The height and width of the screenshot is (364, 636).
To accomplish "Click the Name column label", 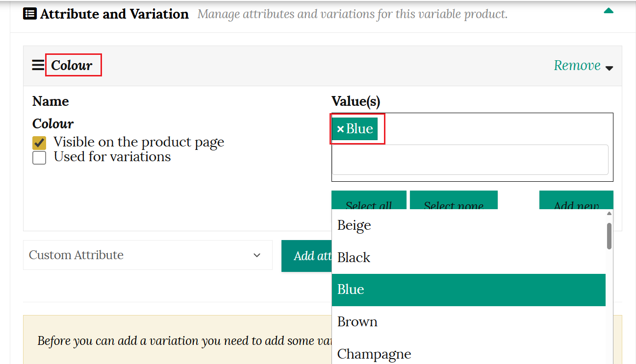I will [51, 101].
